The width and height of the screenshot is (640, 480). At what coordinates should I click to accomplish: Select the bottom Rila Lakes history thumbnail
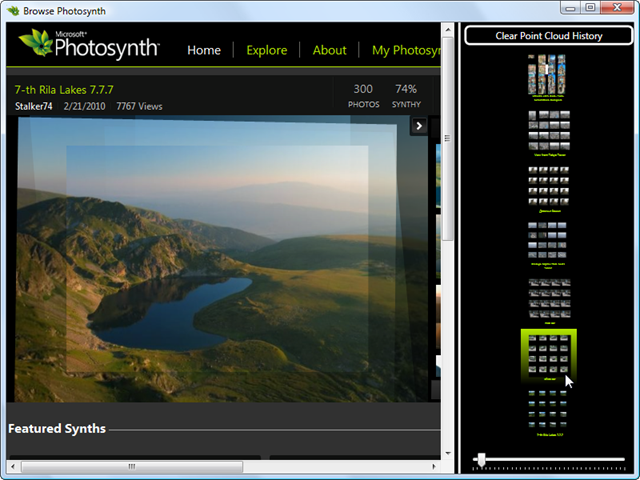click(548, 408)
